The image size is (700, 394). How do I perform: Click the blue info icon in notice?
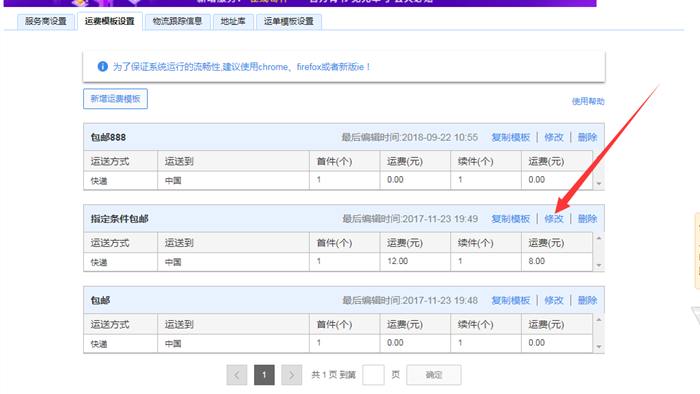[x=103, y=67]
